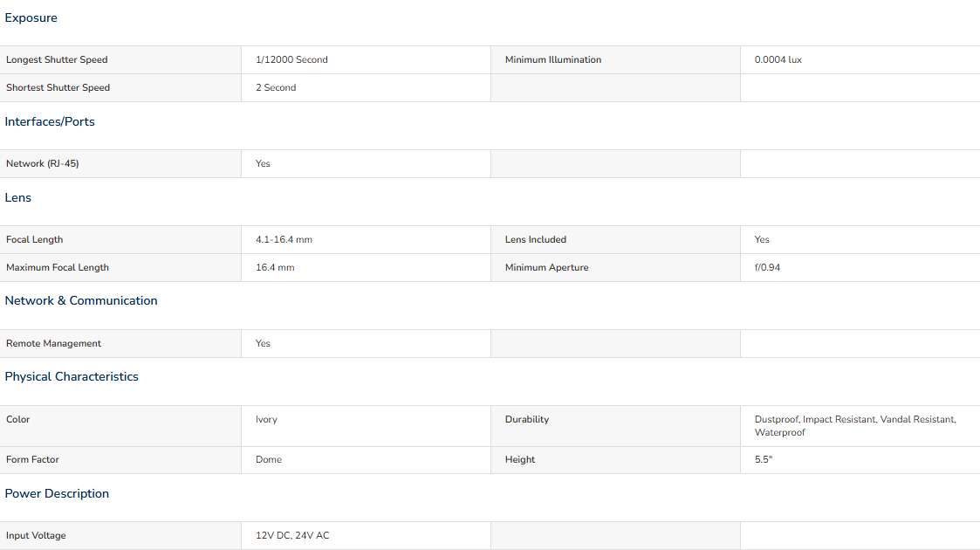Screen dimensions: 980x550
Task: Click the Network (RJ-45) label
Action: 42,164
